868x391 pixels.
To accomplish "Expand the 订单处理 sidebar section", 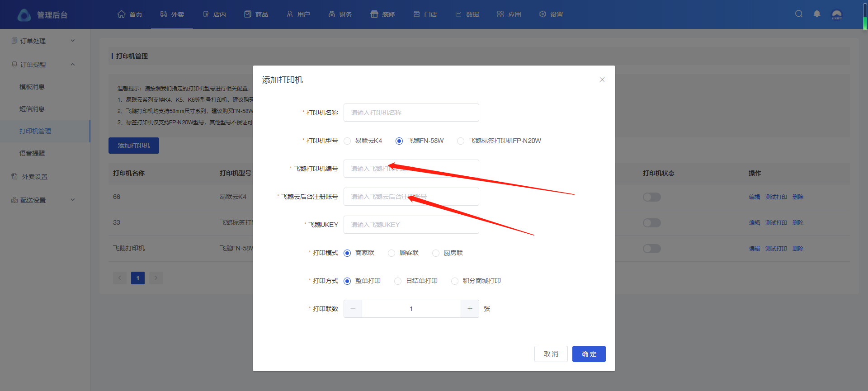I will (x=43, y=41).
